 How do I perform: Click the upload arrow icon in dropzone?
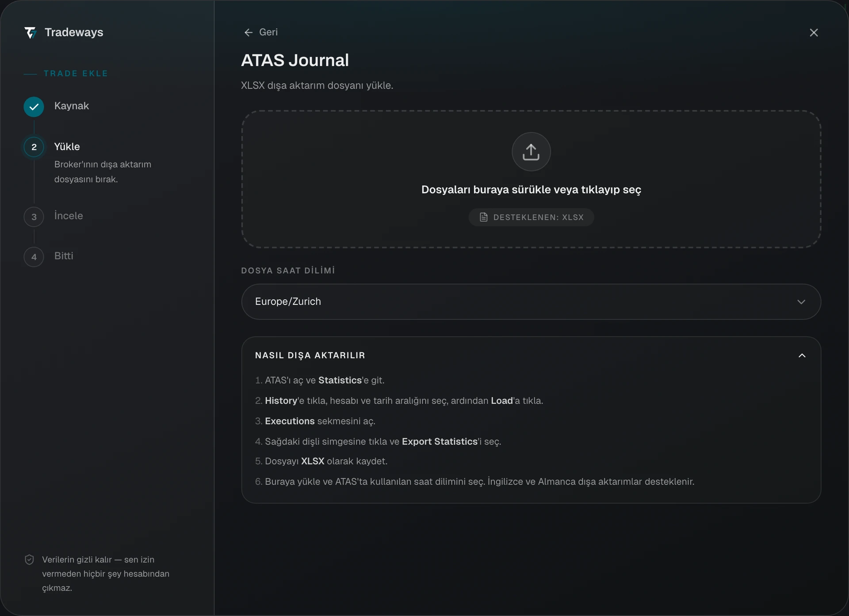coord(531,152)
